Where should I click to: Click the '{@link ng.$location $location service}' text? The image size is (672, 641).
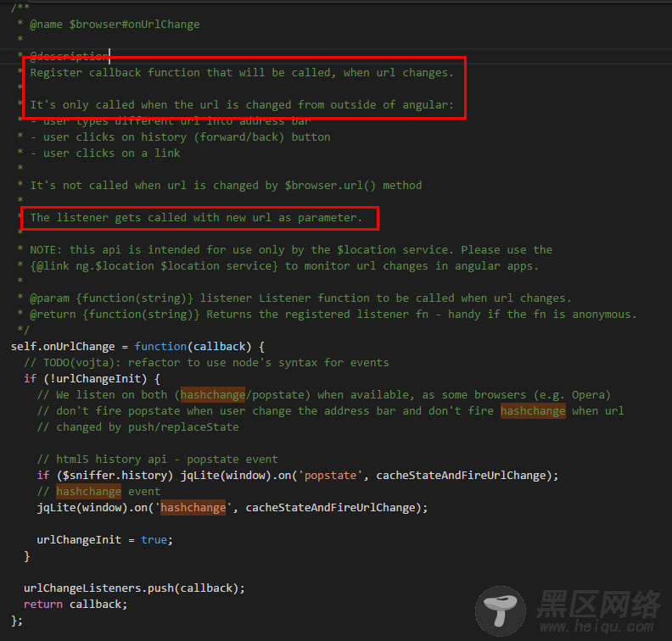pos(154,266)
